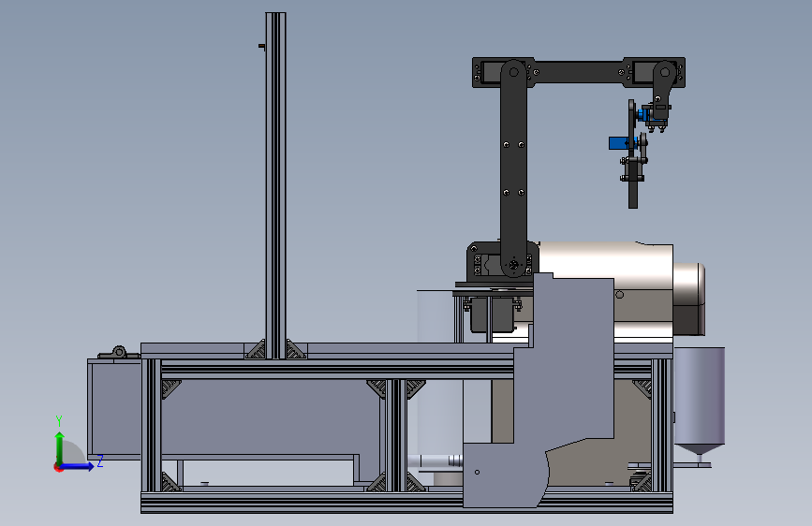The height and width of the screenshot is (526, 812).
Task: Click the red origin ball of the triad
Action: tap(58, 467)
